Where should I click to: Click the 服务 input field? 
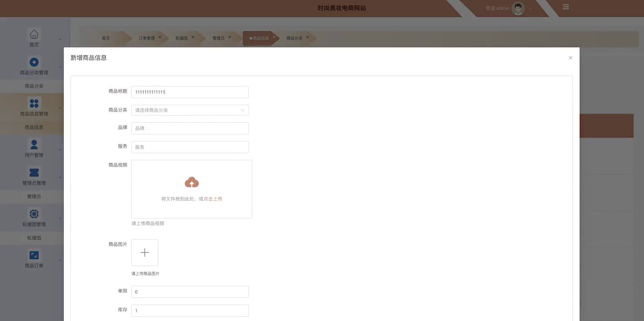pyautogui.click(x=190, y=147)
